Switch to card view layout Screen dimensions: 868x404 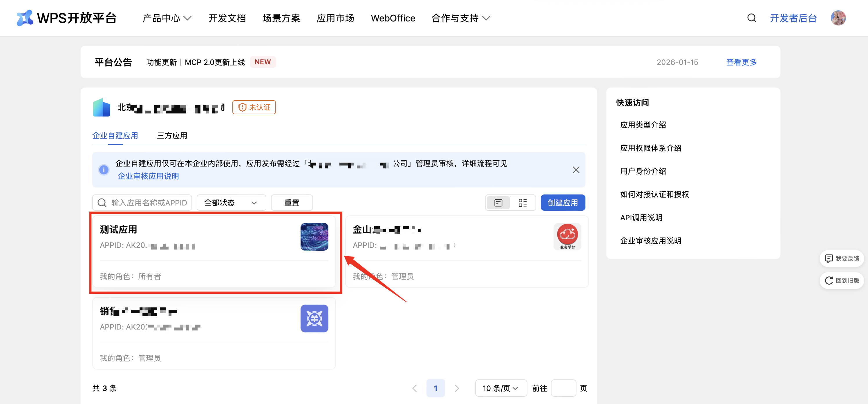click(x=498, y=203)
